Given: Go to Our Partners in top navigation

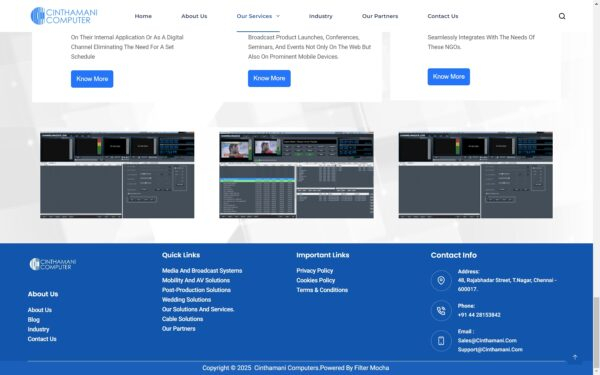Looking at the screenshot, I should (380, 16).
